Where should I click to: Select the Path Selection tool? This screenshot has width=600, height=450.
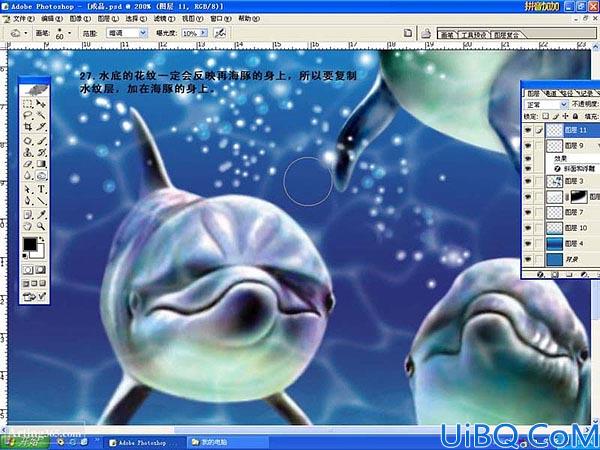pos(28,189)
